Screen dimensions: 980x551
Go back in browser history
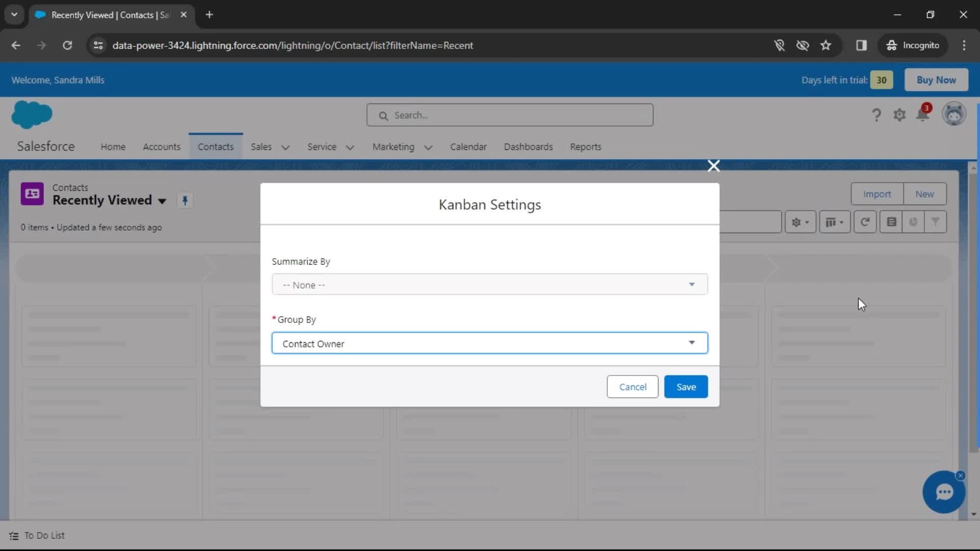(x=16, y=45)
